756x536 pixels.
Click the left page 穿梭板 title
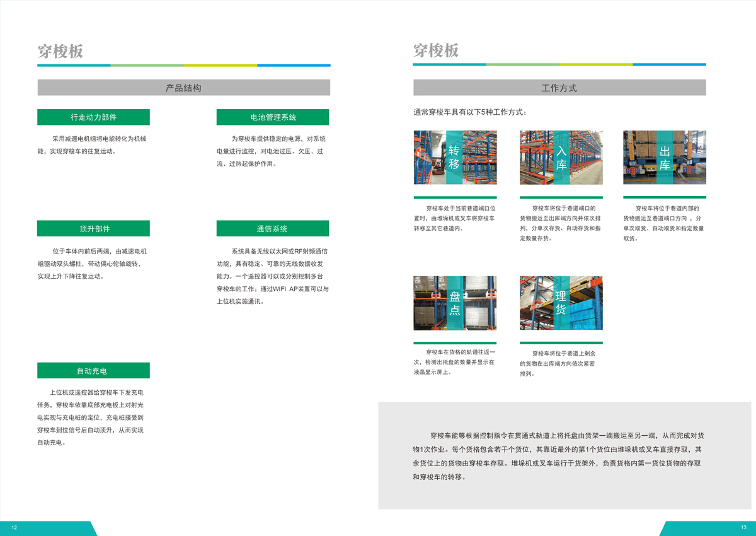point(60,52)
